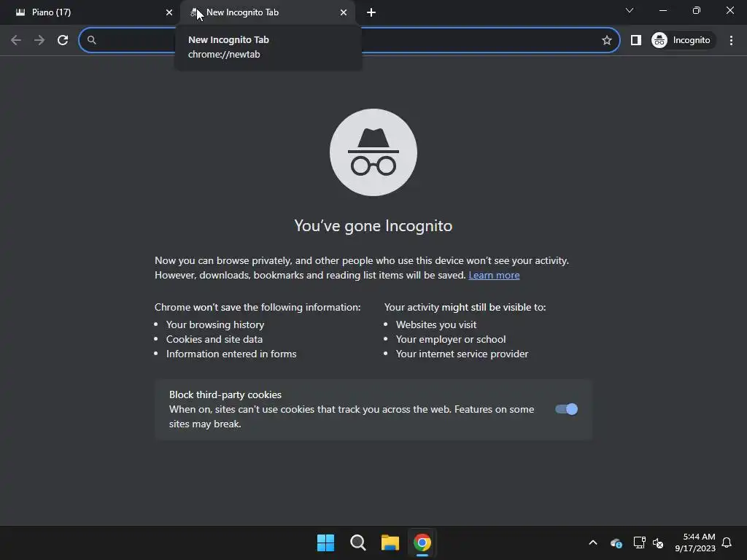Click the address bar input field
The width and height of the screenshot is (747, 560).
(349, 40)
